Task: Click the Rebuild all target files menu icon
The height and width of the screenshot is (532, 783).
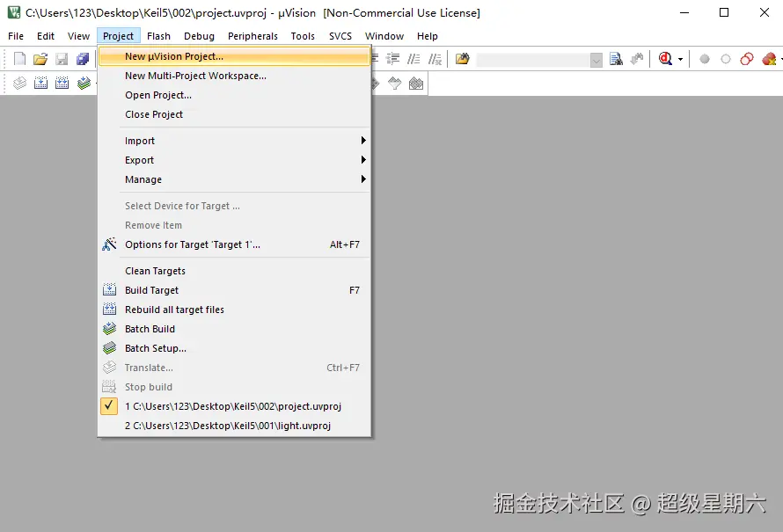Action: (109, 309)
